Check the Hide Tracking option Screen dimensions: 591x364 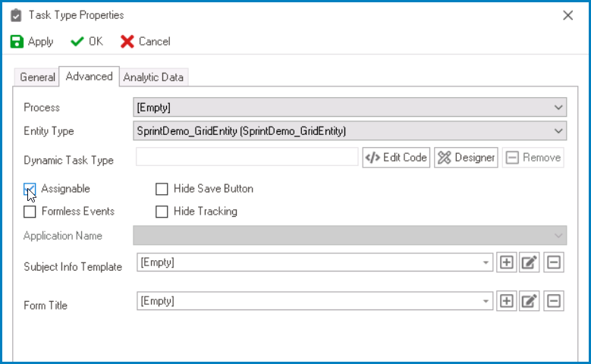click(162, 212)
